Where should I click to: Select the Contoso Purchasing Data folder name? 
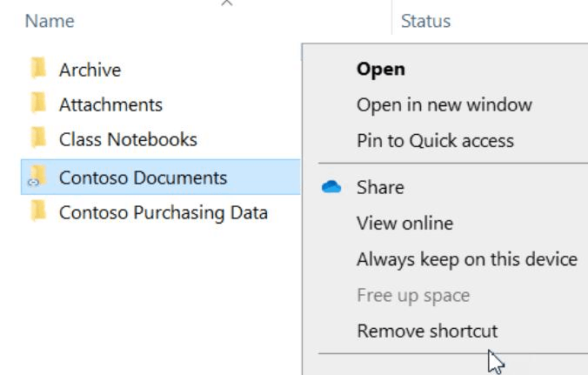point(164,212)
